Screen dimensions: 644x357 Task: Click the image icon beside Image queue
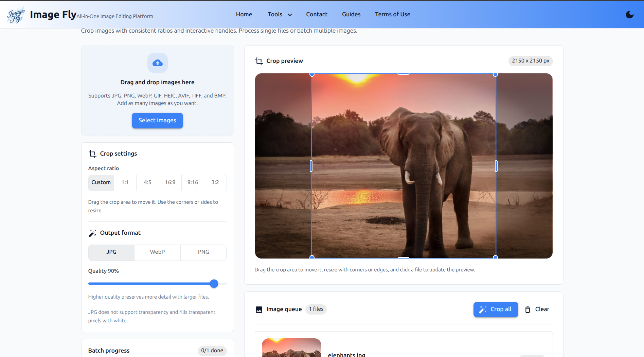[x=259, y=309]
